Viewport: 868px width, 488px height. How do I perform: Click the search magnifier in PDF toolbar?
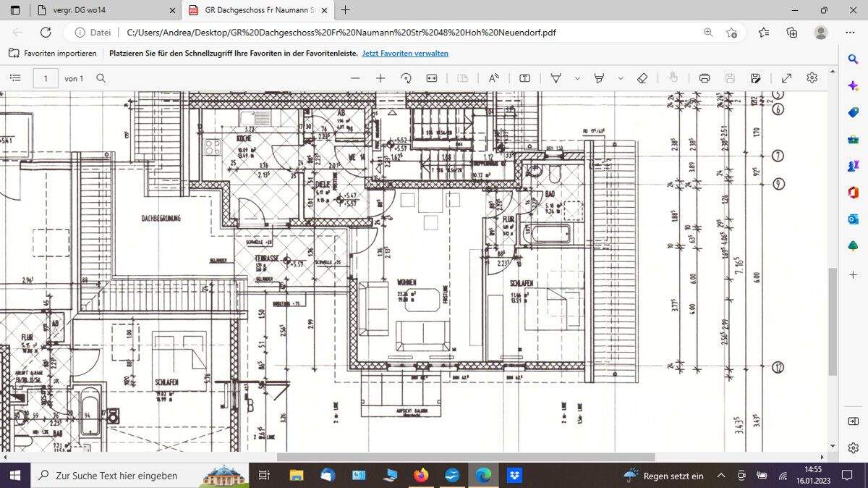(101, 78)
